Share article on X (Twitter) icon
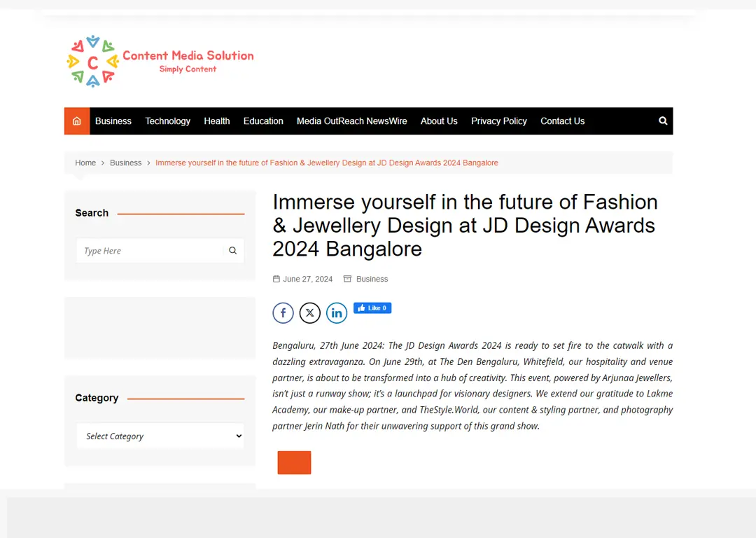Screen dimensions: 756x538 point(310,313)
